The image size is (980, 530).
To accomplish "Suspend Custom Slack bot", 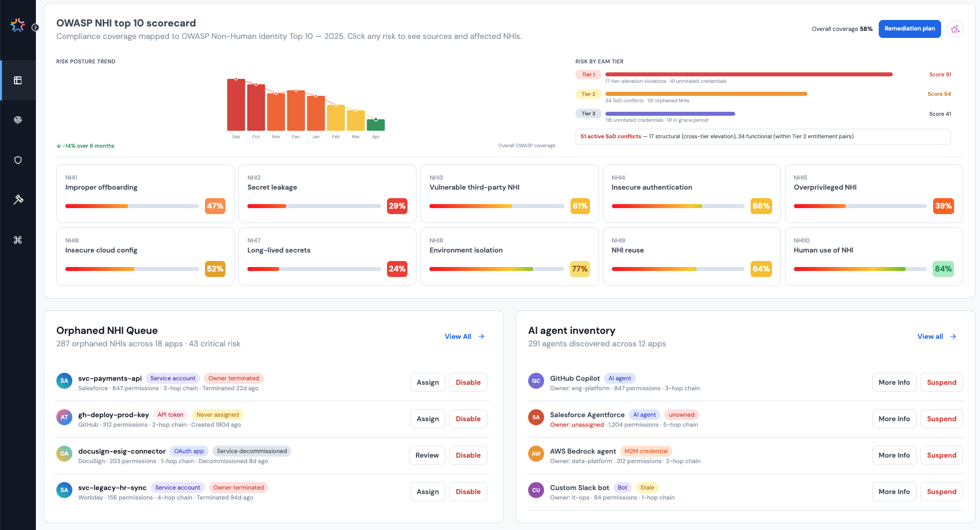I will click(x=942, y=492).
